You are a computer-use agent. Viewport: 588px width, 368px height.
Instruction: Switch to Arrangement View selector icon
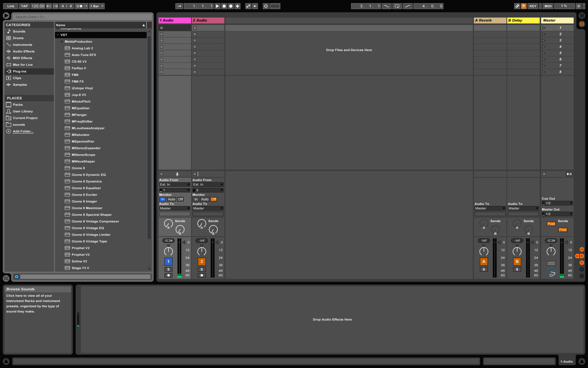pos(582,16)
